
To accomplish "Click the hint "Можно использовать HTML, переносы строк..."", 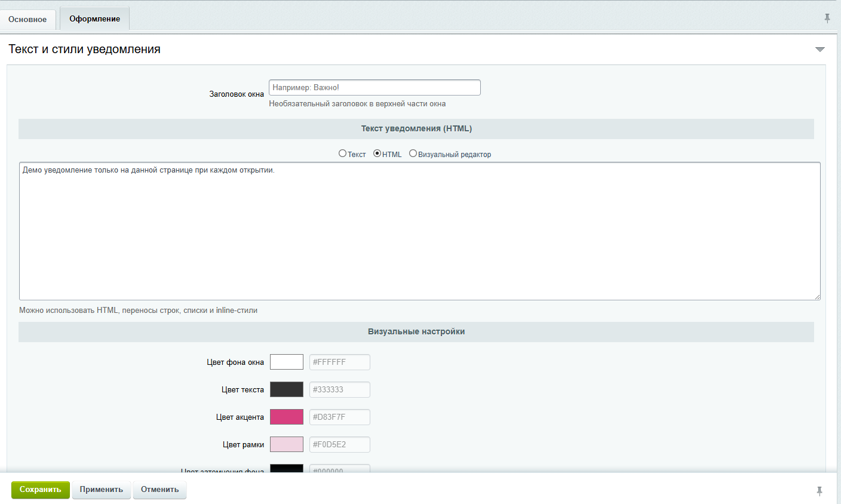I will [138, 311].
